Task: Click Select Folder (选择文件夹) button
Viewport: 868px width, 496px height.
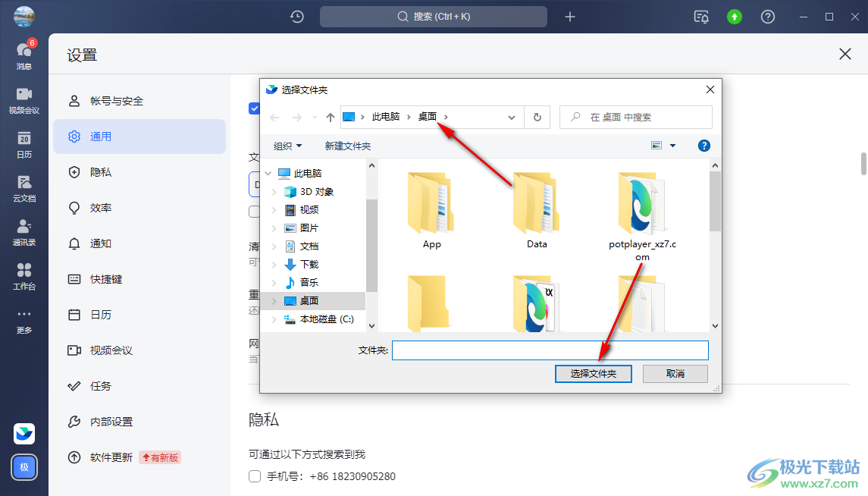Action: tap(594, 374)
